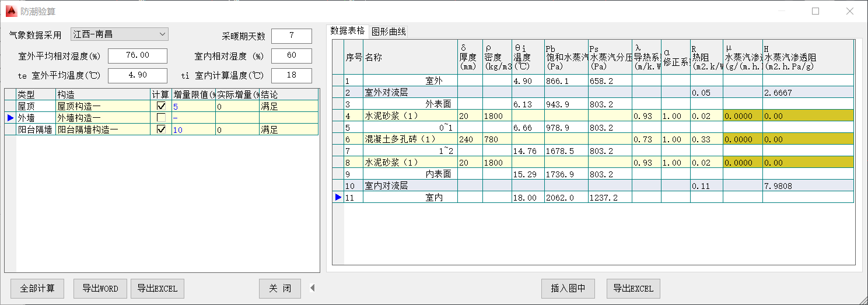This screenshot has width=868, height=305.
Task: Toggle the 计算 checkbox for 阳台隔墙 row
Action: pyautogui.click(x=161, y=129)
